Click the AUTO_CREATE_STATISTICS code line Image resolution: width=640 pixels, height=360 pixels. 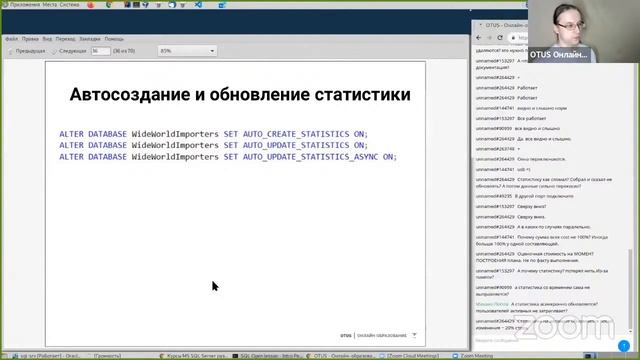point(213,134)
